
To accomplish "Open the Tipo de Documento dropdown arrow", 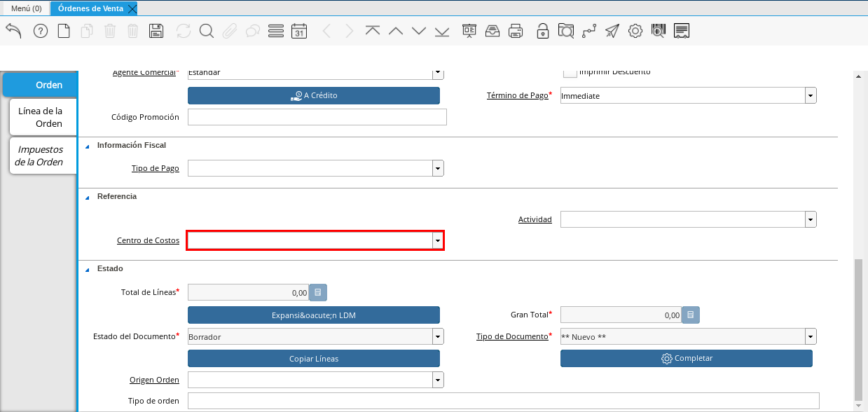I will click(x=811, y=336).
